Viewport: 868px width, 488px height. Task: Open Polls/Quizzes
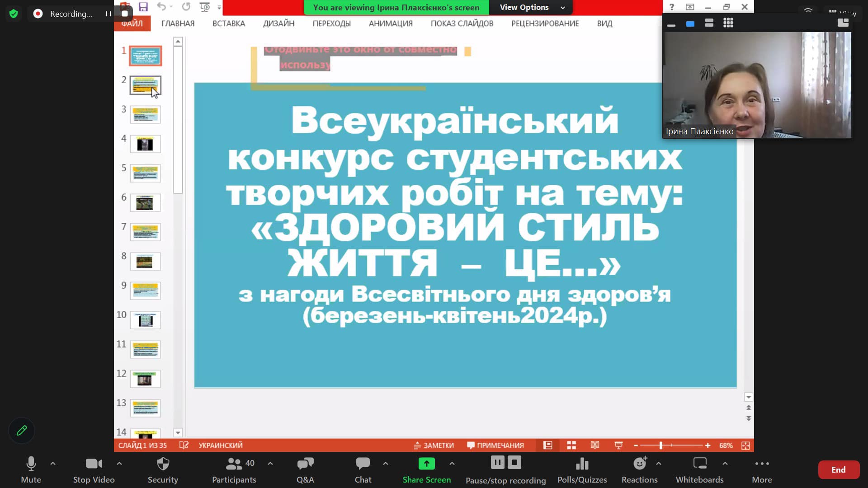(582, 470)
